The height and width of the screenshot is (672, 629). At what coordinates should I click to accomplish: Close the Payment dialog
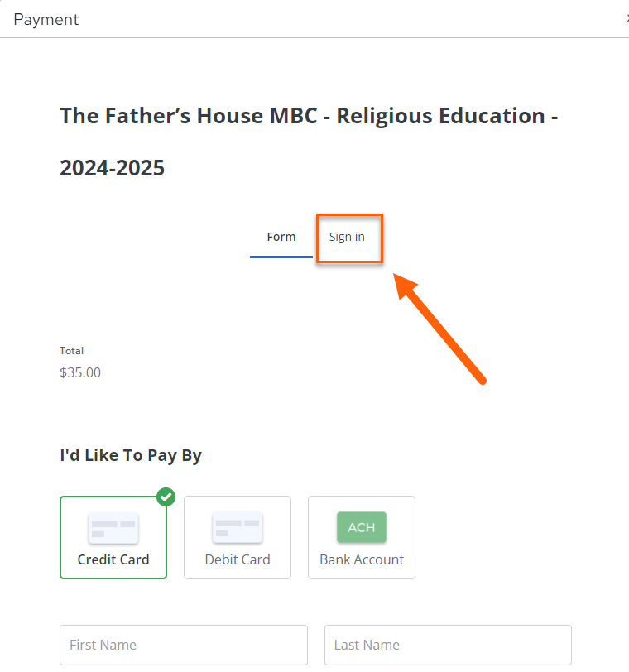point(627,18)
